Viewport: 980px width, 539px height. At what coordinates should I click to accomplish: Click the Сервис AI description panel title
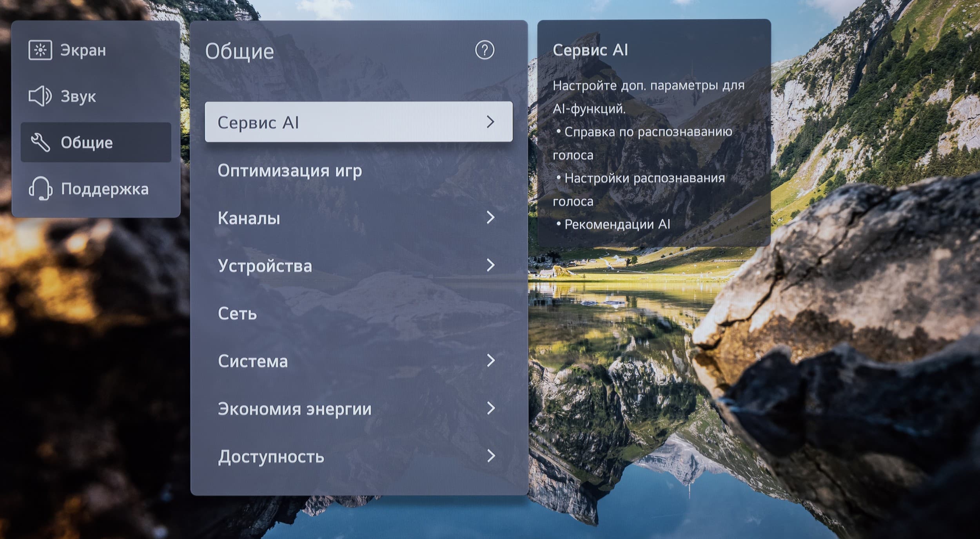[590, 50]
